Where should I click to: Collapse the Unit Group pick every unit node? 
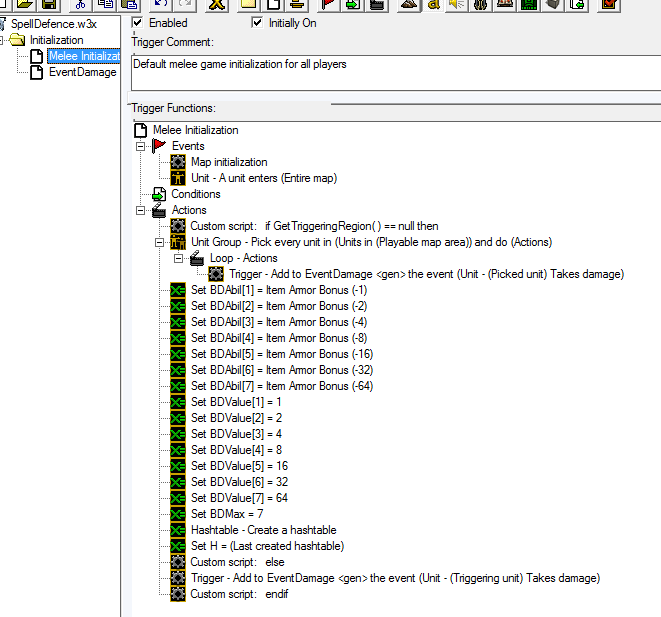pos(159,242)
